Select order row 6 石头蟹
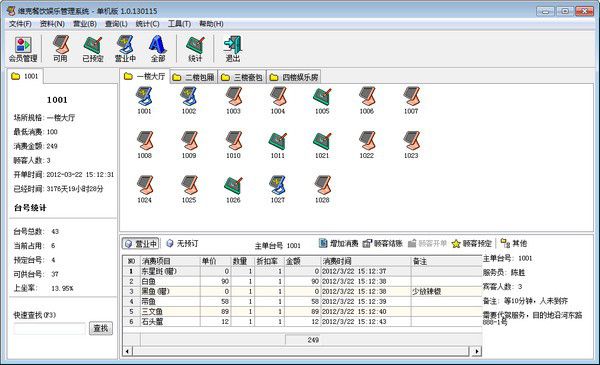 point(302,321)
